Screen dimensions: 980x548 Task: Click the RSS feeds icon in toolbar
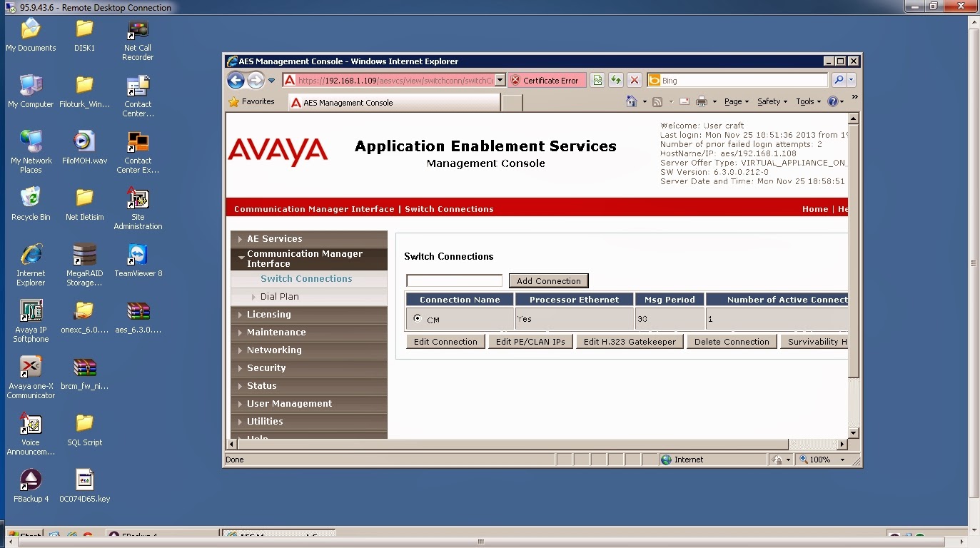pyautogui.click(x=657, y=101)
